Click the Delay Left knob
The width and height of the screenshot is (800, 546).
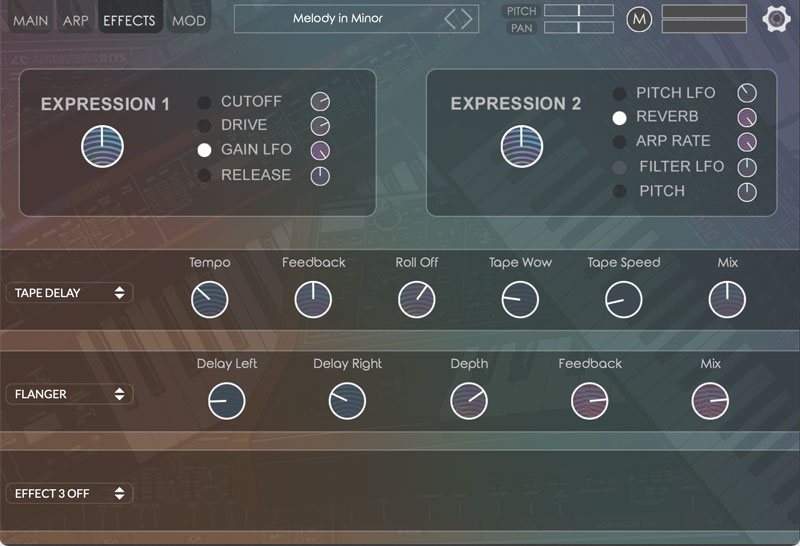pos(226,401)
